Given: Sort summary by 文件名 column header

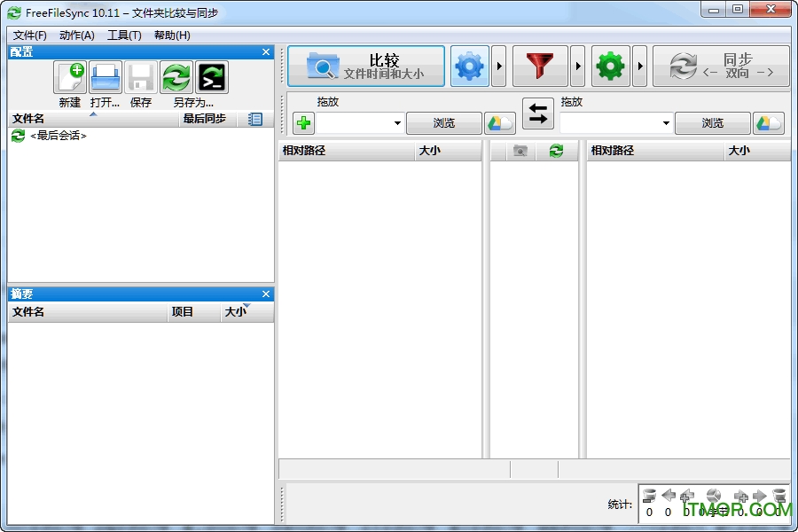Looking at the screenshot, I should (x=88, y=311).
